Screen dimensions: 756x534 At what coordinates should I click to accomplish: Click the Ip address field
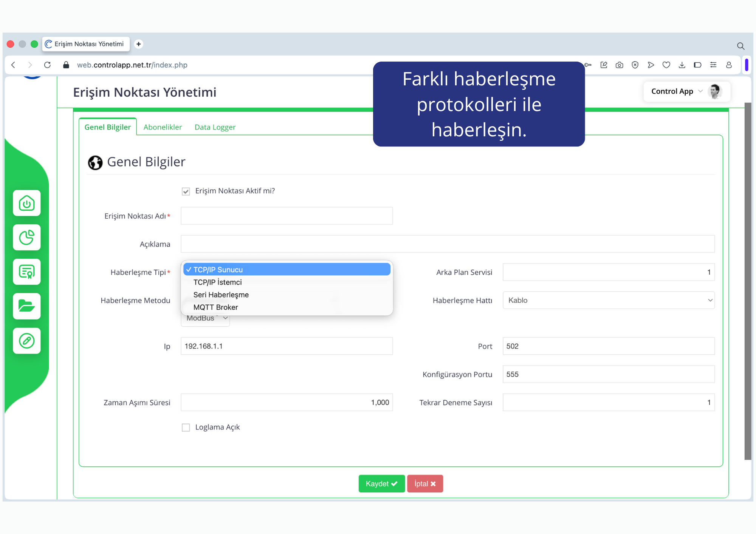point(287,346)
